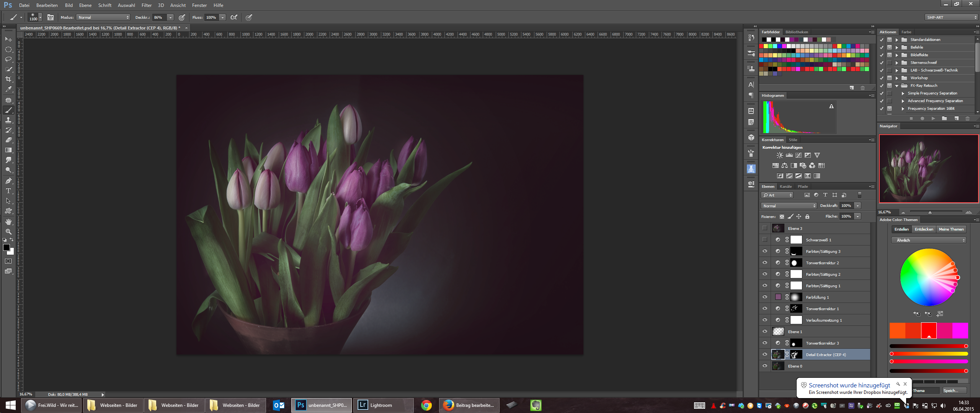Switch to the Bibliotheken tab
Image resolution: width=980 pixels, height=413 pixels.
tap(797, 32)
